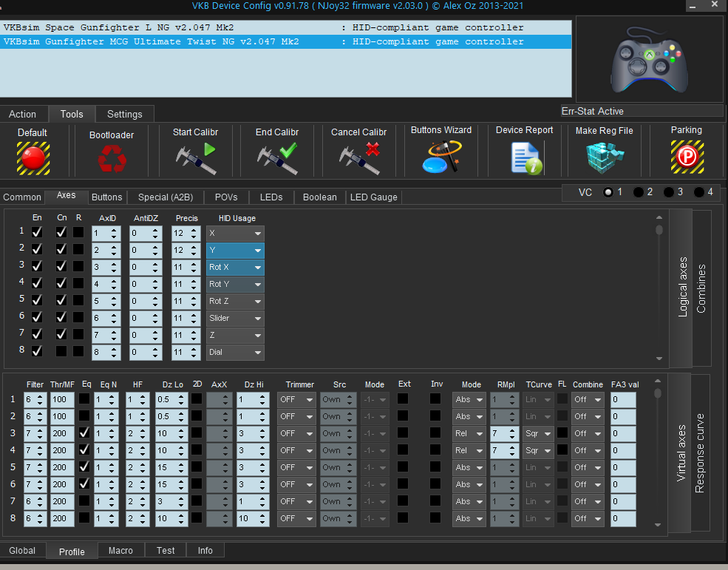Toggle the 2D checkbox on virtual axis 5
The width and height of the screenshot is (728, 570).
[197, 467]
